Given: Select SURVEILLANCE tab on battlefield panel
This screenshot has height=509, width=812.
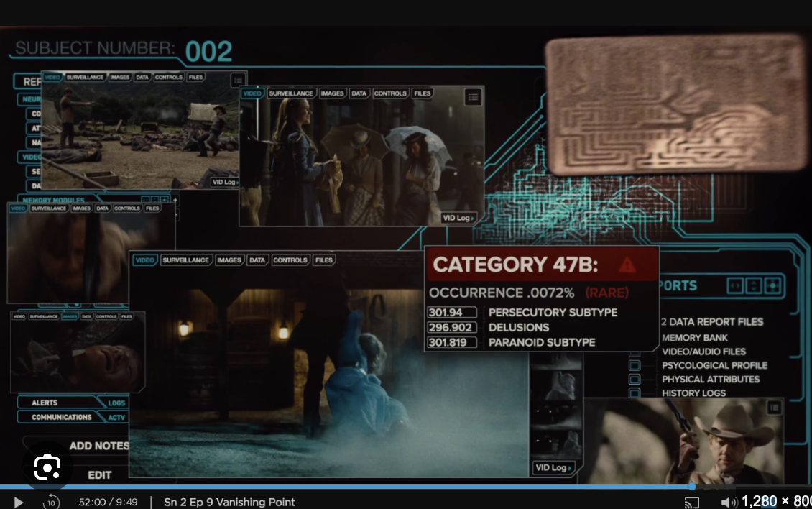Looking at the screenshot, I should click(85, 77).
